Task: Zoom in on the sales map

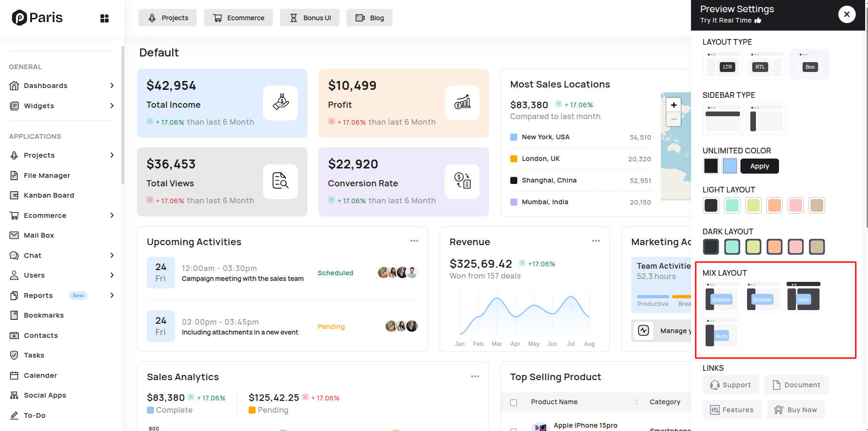Action: pos(674,105)
